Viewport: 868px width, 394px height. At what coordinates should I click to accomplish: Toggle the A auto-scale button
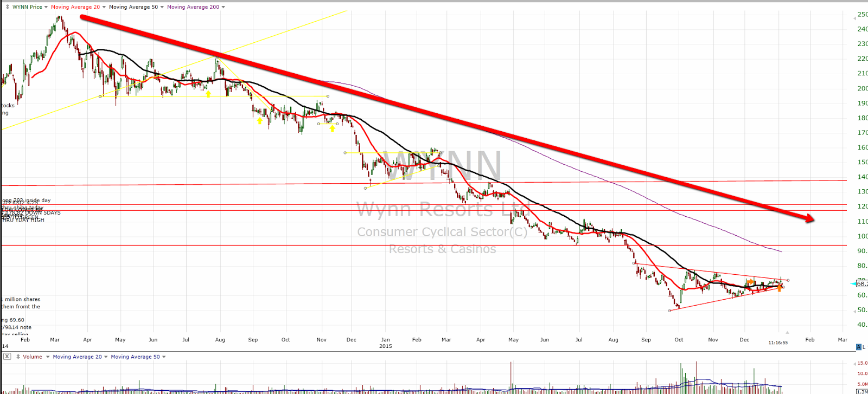click(859, 347)
